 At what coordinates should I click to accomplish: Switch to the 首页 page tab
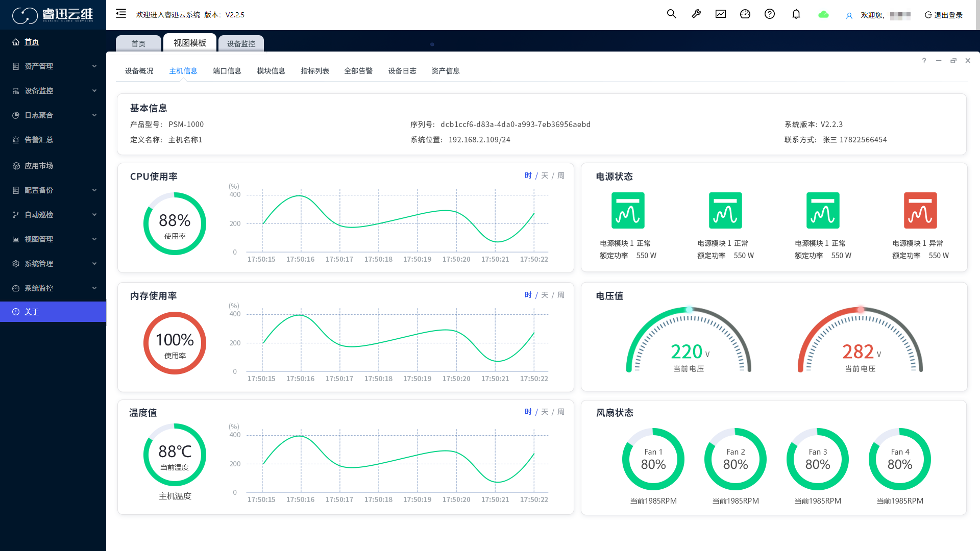pyautogui.click(x=138, y=44)
